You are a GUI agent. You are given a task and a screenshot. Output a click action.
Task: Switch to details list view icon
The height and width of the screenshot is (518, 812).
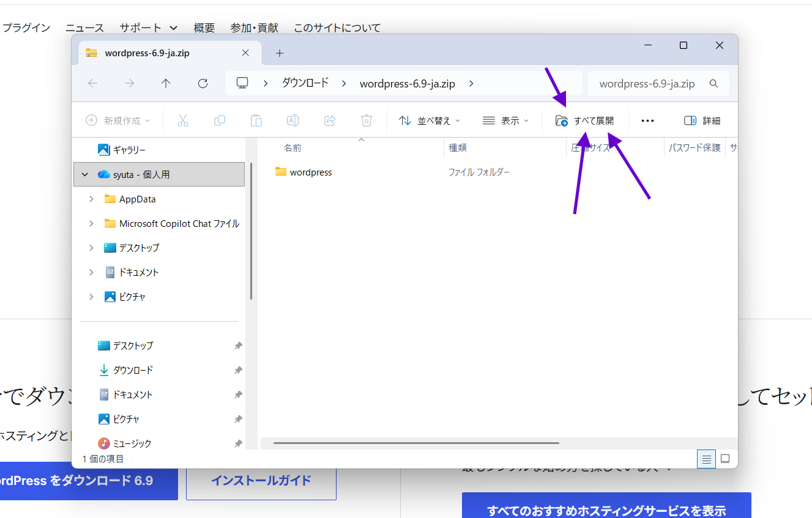706,459
